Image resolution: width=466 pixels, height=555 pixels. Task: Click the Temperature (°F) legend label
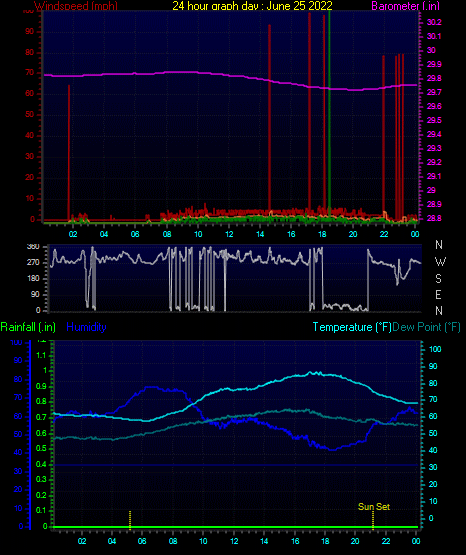(352, 327)
